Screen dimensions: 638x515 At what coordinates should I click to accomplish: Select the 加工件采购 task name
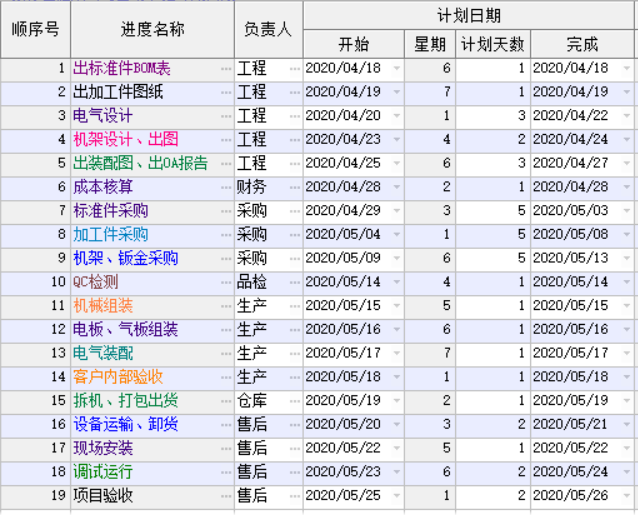tap(110, 235)
